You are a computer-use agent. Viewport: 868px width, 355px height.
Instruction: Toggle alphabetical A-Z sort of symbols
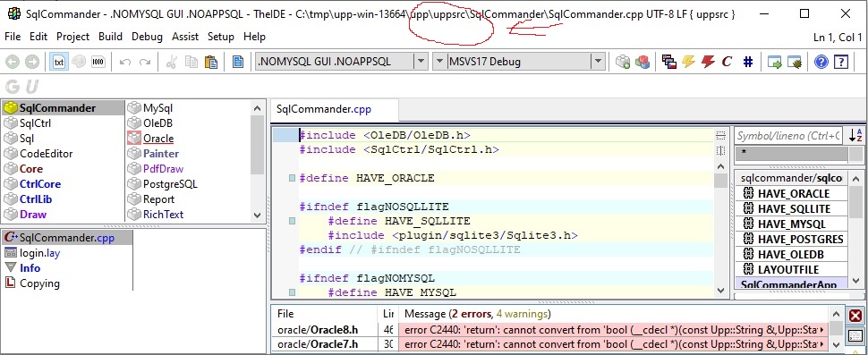point(855,136)
